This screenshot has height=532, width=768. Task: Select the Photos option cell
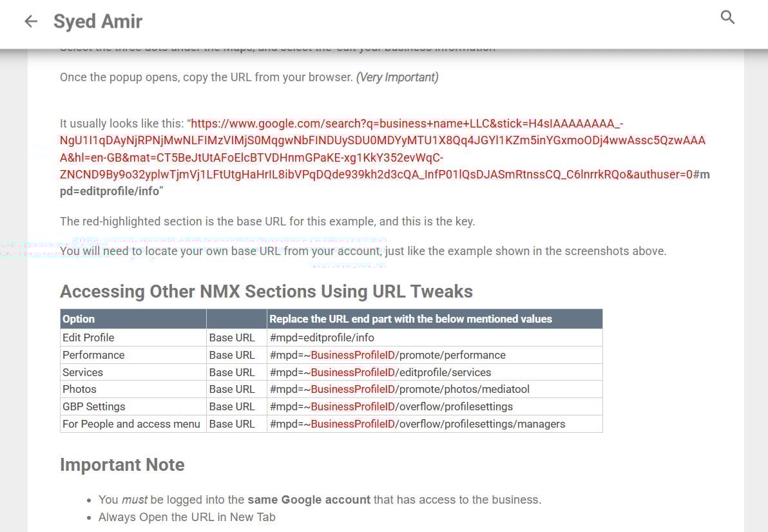point(79,389)
